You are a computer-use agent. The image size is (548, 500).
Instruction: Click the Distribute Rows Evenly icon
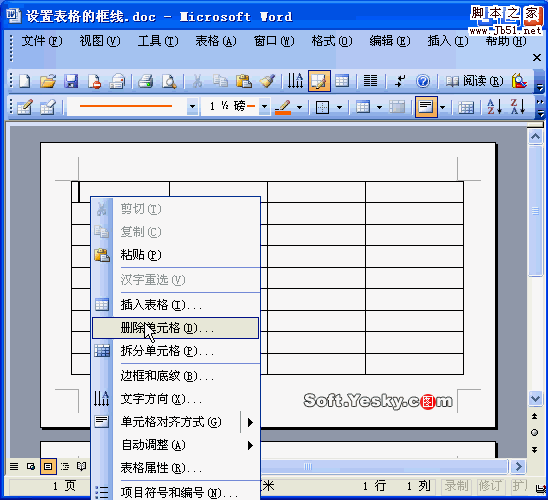pyautogui.click(x=466, y=107)
